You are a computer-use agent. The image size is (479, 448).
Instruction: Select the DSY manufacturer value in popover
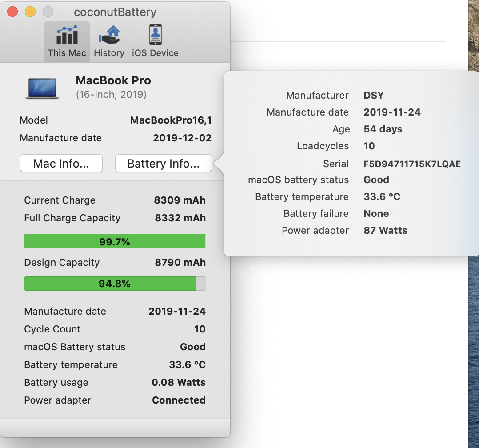click(x=374, y=96)
